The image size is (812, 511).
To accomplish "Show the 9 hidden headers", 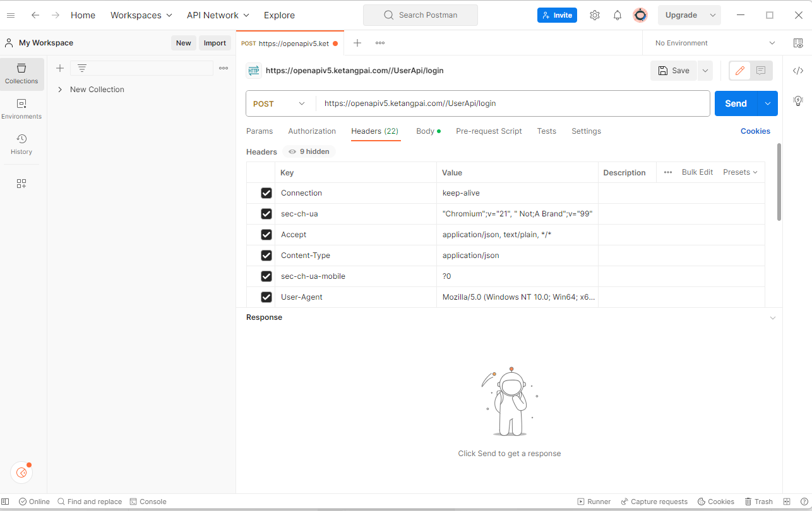I will (309, 151).
